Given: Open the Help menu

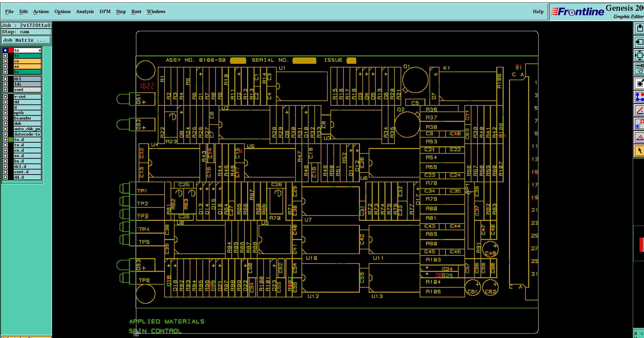Looking at the screenshot, I should click(x=538, y=11).
